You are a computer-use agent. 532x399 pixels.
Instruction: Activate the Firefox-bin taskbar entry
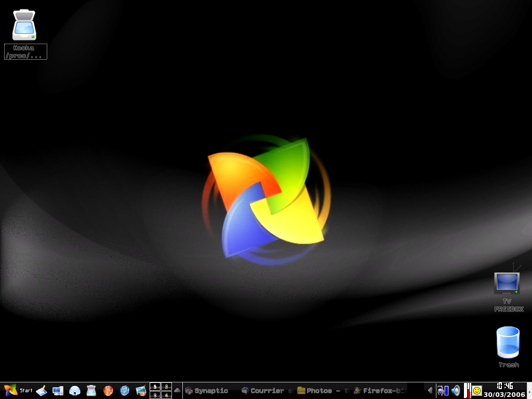[379, 391]
